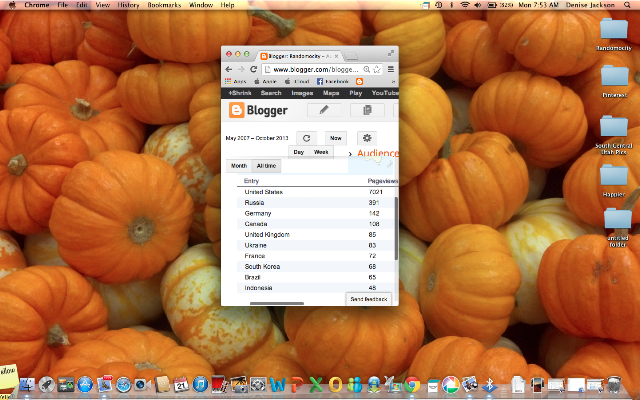The width and height of the screenshot is (640, 400).
Task: Open the Facebook bookmark
Action: click(333, 81)
